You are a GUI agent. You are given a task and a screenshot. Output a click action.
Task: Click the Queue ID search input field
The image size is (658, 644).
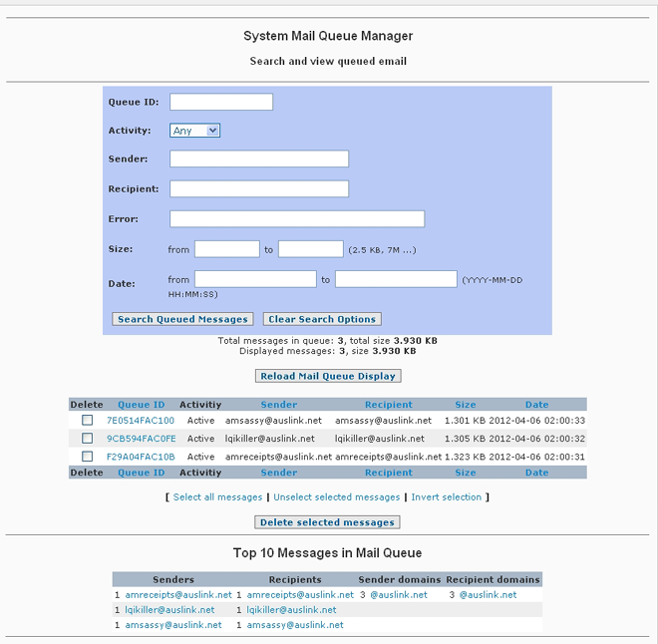(x=221, y=102)
